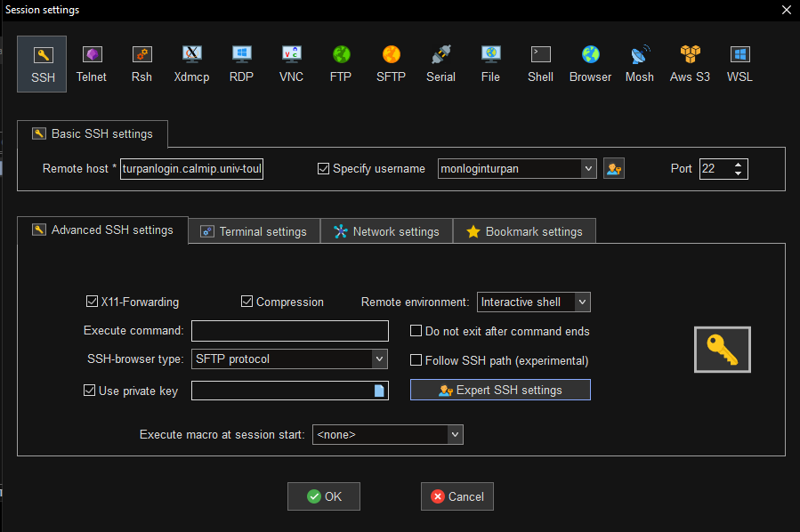Select the Aws S3 session type
This screenshot has width=800, height=532.
point(690,62)
